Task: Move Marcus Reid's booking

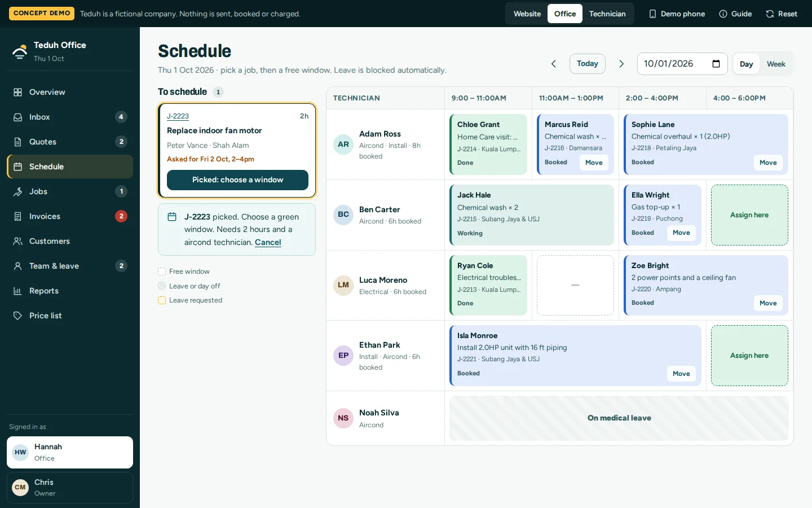Action: click(594, 163)
